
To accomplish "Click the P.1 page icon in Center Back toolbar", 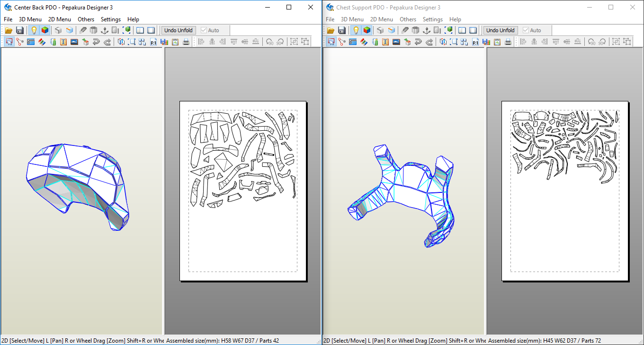I will (153, 42).
